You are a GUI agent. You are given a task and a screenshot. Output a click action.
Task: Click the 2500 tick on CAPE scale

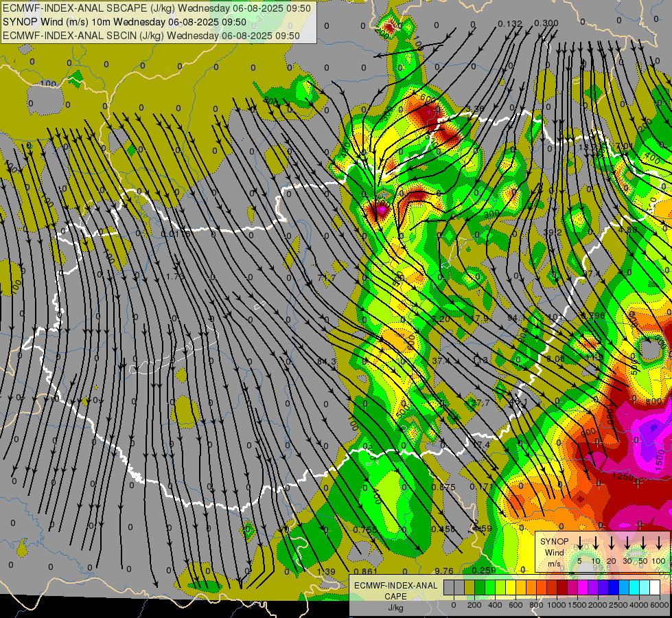click(x=618, y=605)
